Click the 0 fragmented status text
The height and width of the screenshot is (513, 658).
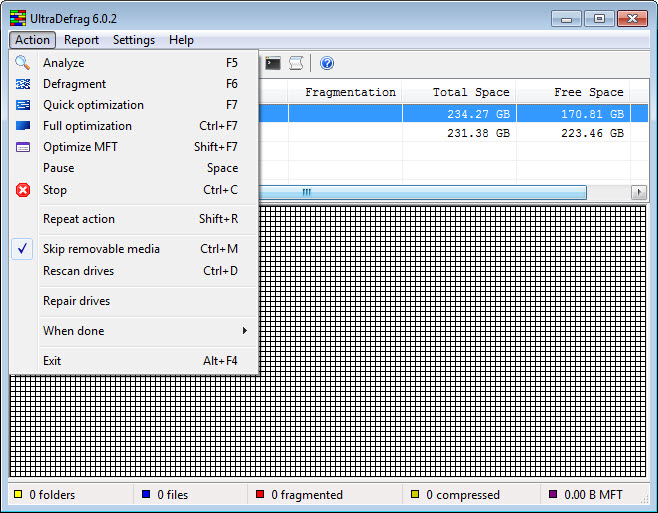tap(307, 495)
